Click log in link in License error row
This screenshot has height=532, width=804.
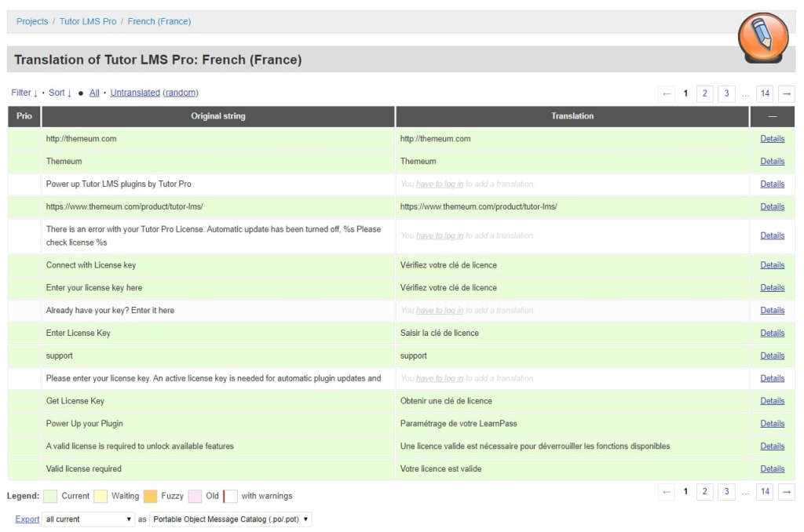440,235
